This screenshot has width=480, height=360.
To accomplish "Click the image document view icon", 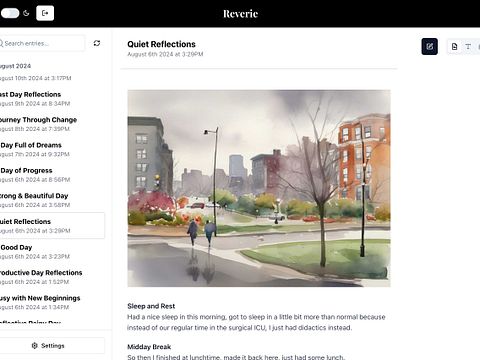I will (x=454, y=47).
